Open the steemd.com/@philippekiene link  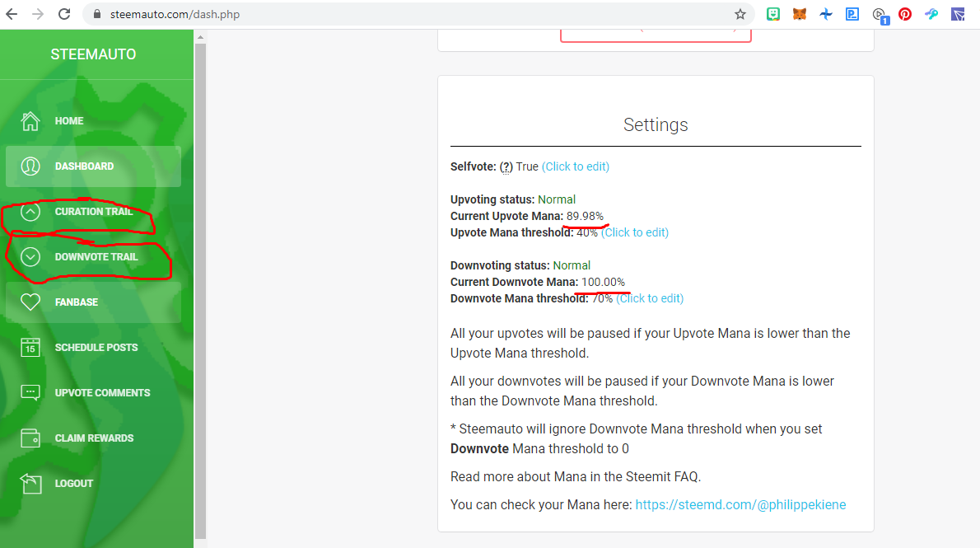[740, 505]
